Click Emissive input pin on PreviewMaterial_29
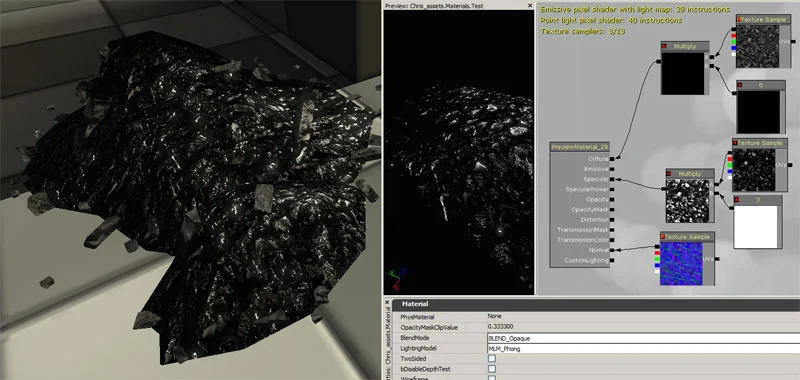Image resolution: width=800 pixels, height=380 pixels. (612, 169)
